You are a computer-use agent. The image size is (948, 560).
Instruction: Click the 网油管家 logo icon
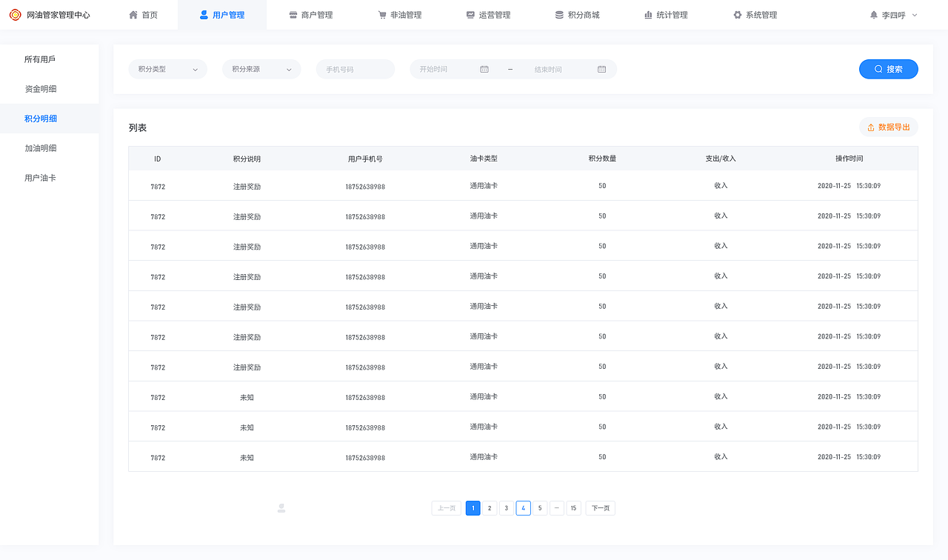15,15
